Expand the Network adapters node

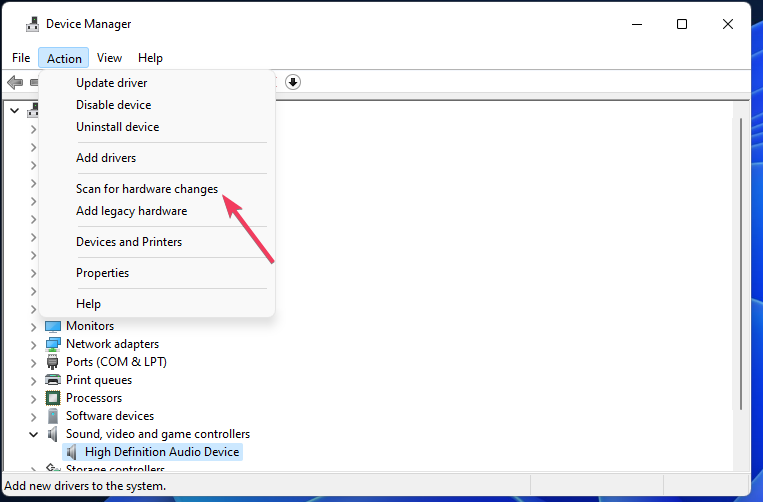pos(33,345)
